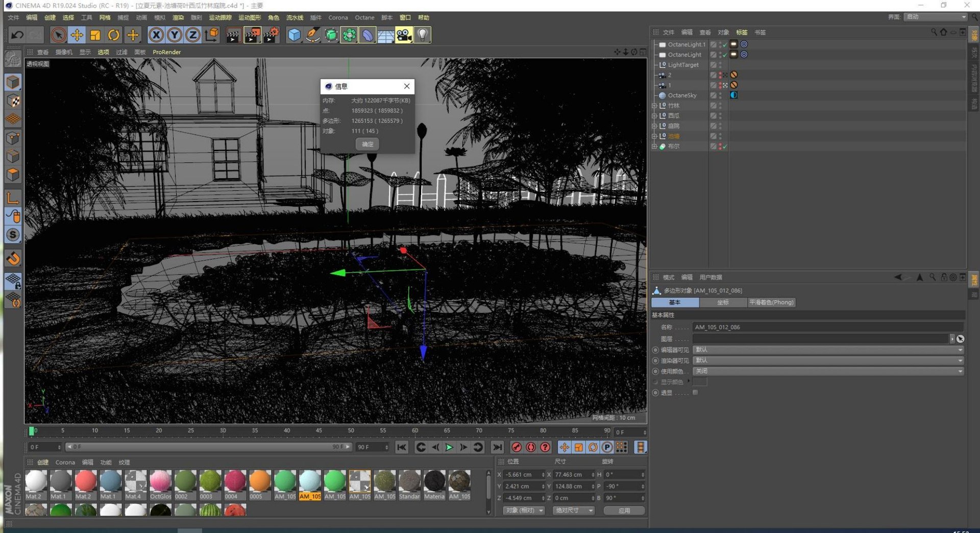Enable the Axis mode L icon
980x533 pixels.
coord(13,198)
